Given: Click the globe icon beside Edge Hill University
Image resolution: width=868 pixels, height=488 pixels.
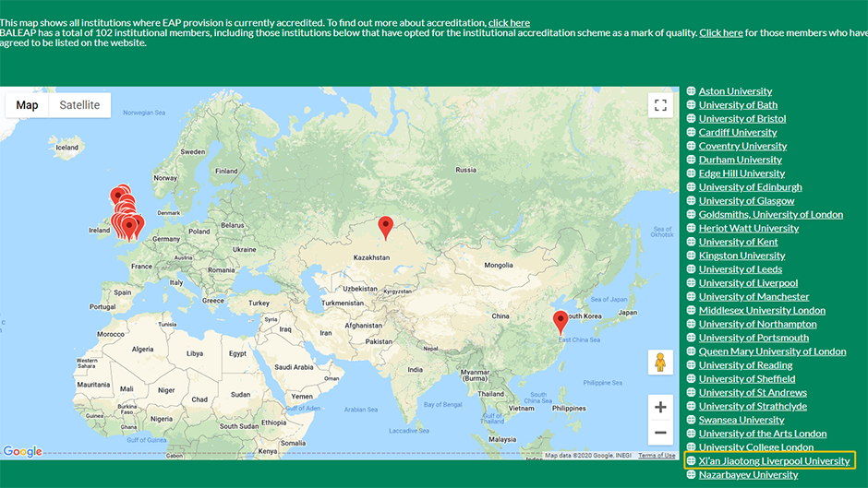Looking at the screenshot, I should (691, 173).
